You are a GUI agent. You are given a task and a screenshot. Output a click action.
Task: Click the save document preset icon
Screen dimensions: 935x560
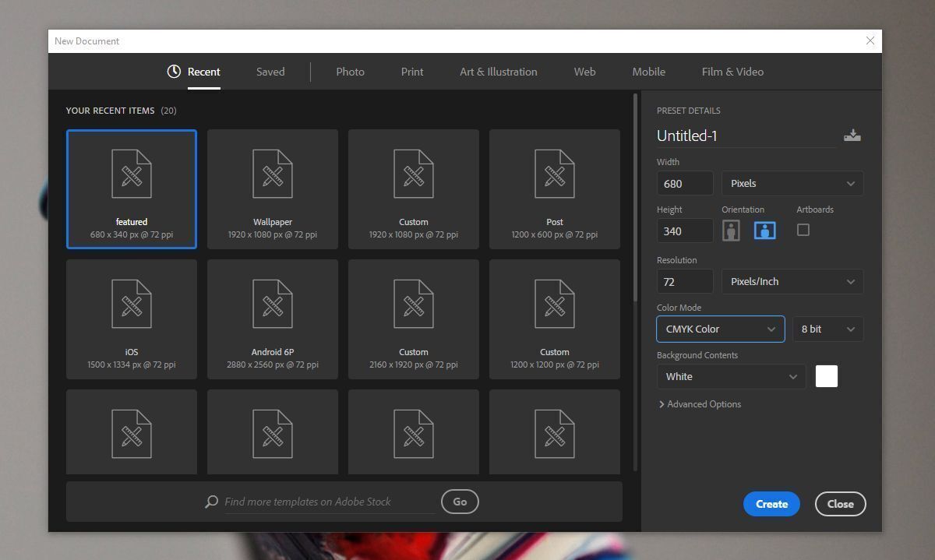[x=852, y=134]
